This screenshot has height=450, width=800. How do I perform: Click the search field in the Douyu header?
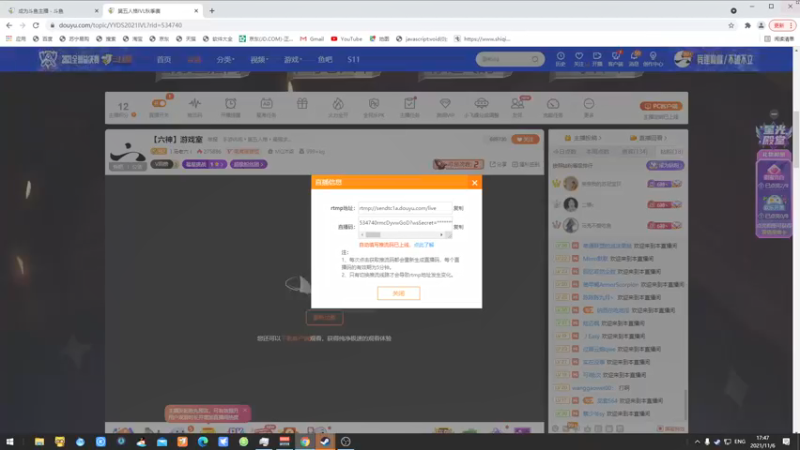(x=504, y=59)
